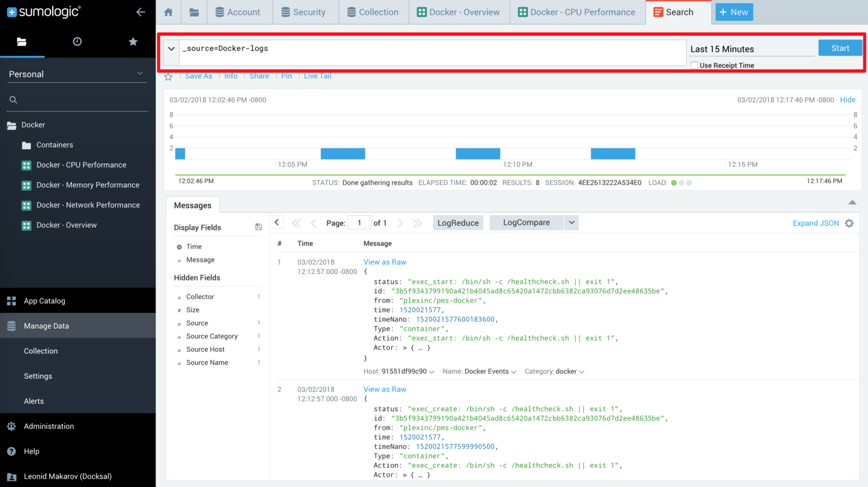
Task: Open the Security tab
Action: click(x=304, y=12)
